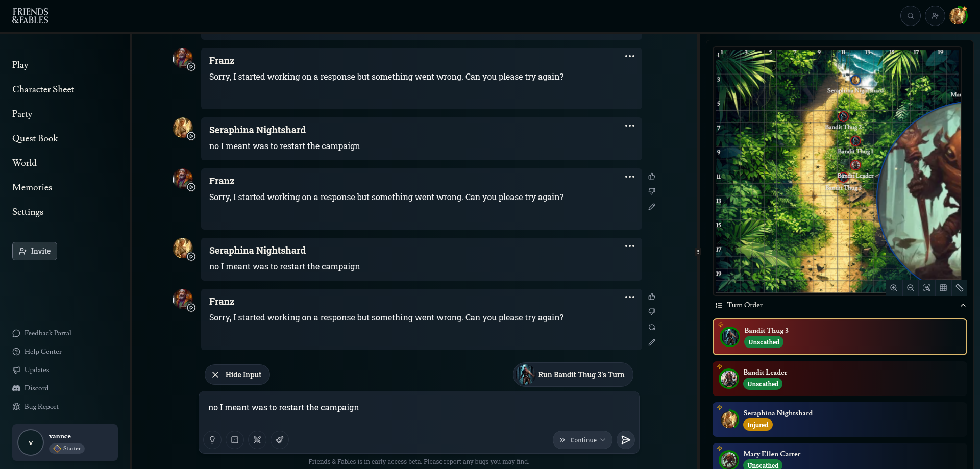Select the ruler measure tool on map

point(960,288)
